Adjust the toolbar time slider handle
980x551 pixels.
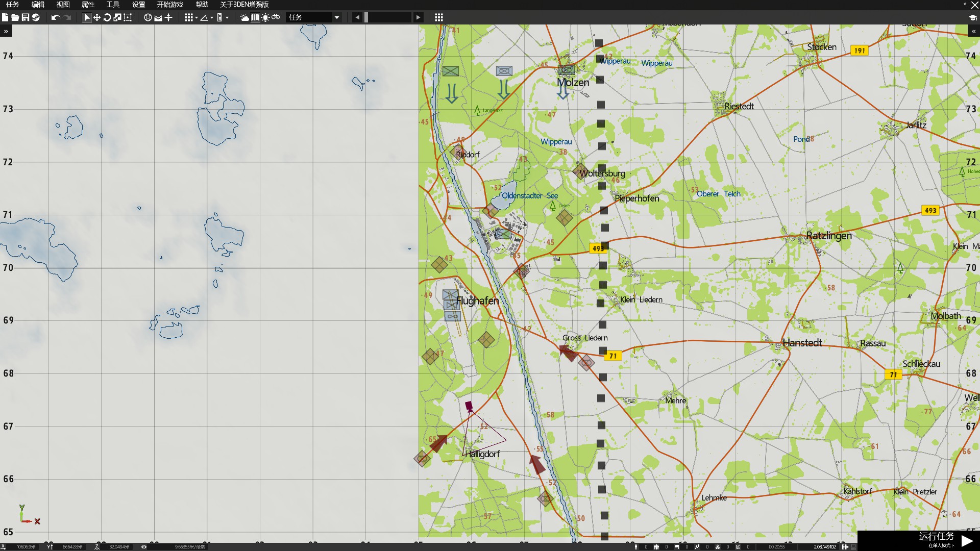click(366, 17)
